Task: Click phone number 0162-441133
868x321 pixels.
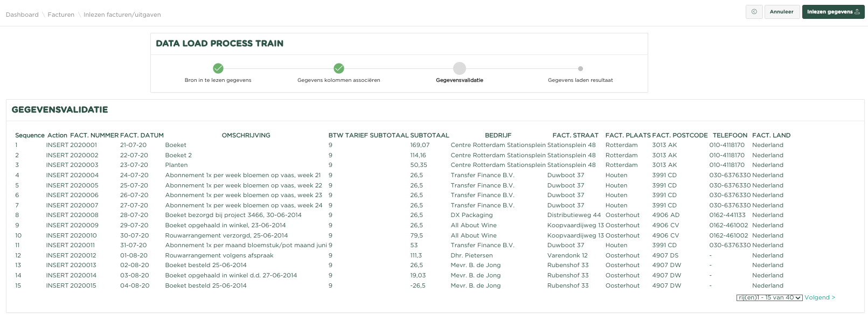Action: [727, 215]
